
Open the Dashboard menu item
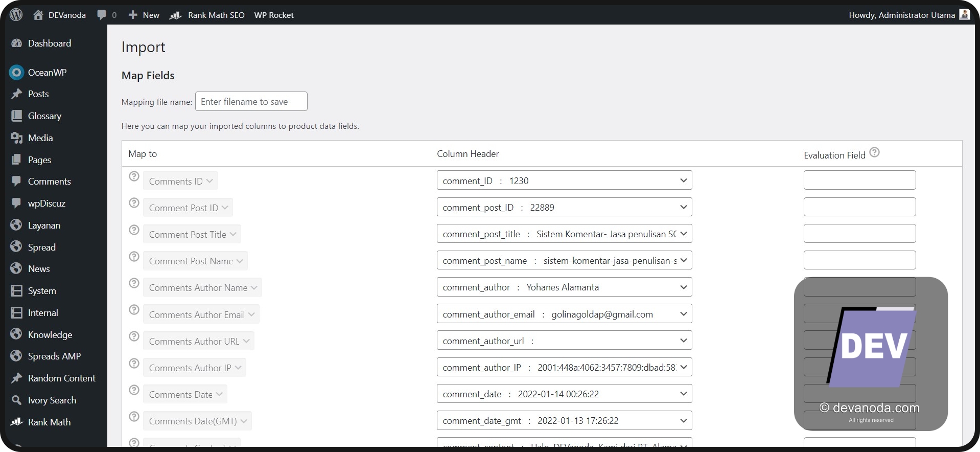point(49,43)
